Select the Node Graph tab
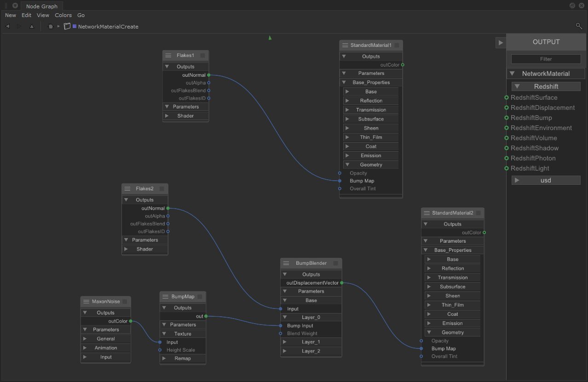 (x=42, y=6)
